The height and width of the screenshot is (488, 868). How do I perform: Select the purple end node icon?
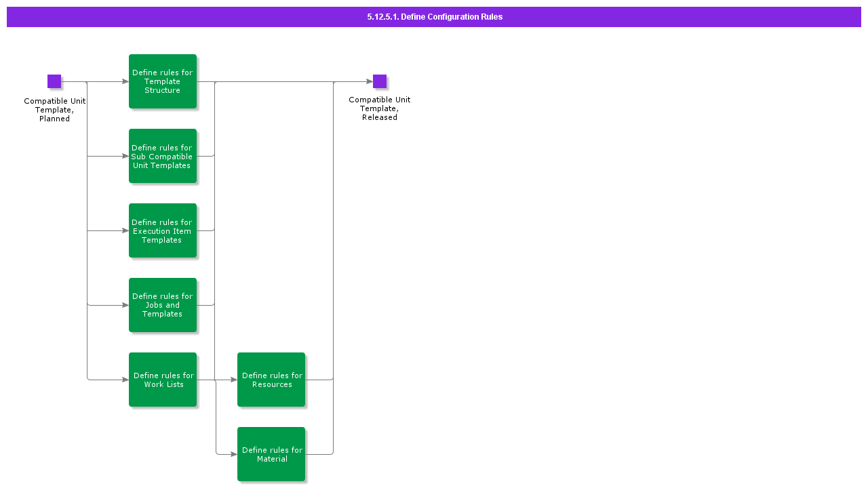coord(379,80)
